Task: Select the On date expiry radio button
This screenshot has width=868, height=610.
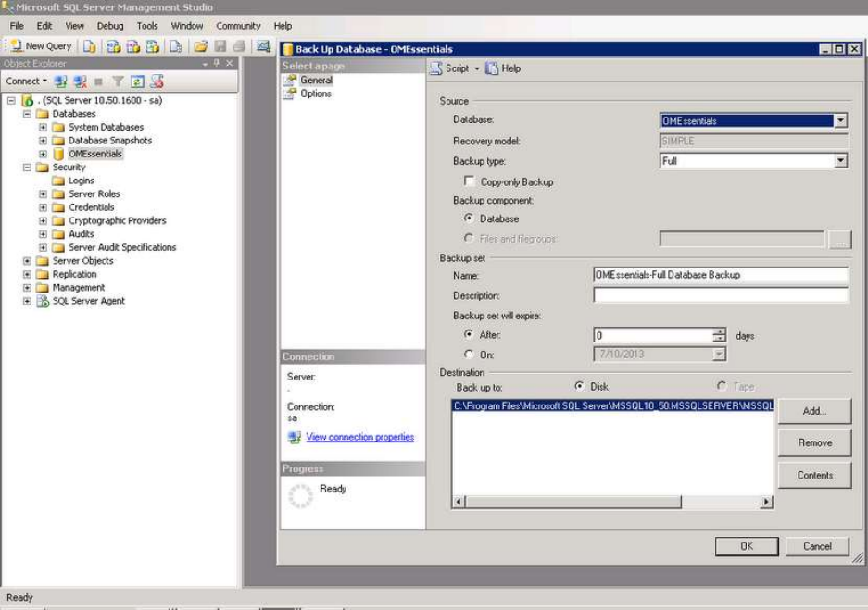Action: click(x=469, y=354)
